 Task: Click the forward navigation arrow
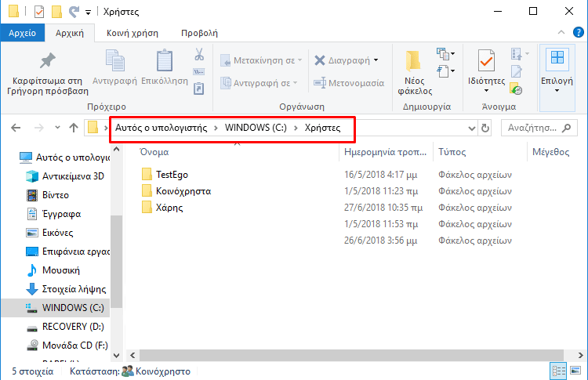pos(39,128)
